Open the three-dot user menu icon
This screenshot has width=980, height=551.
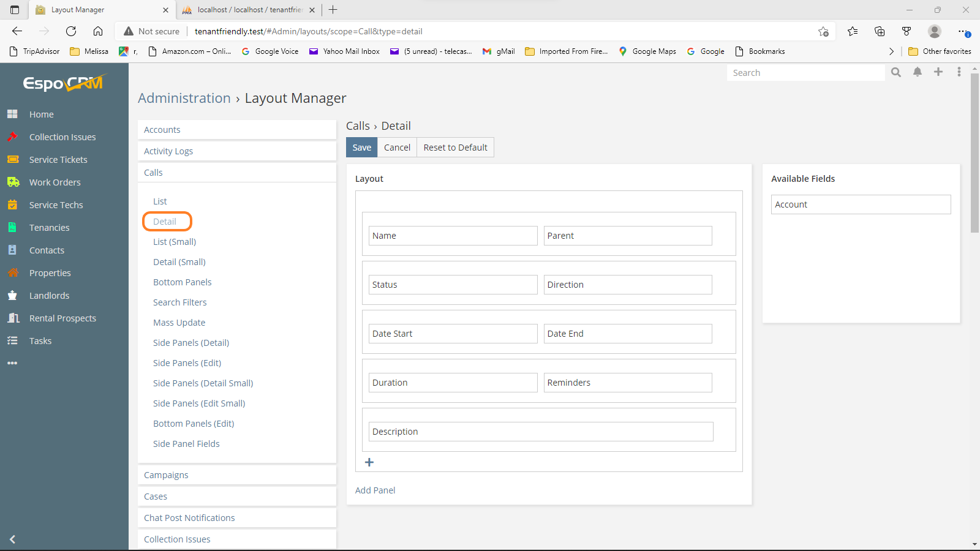959,72
